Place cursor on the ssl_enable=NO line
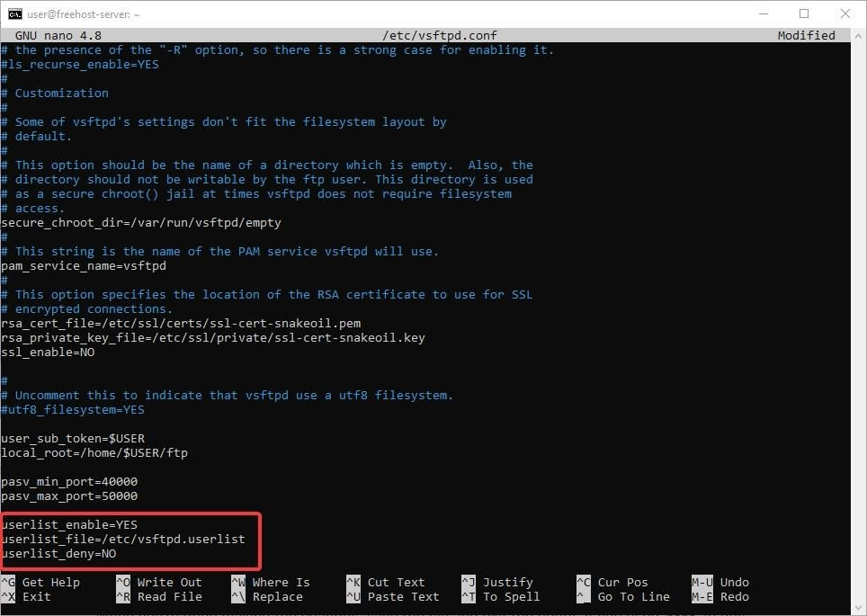This screenshot has width=867, height=616. [48, 352]
